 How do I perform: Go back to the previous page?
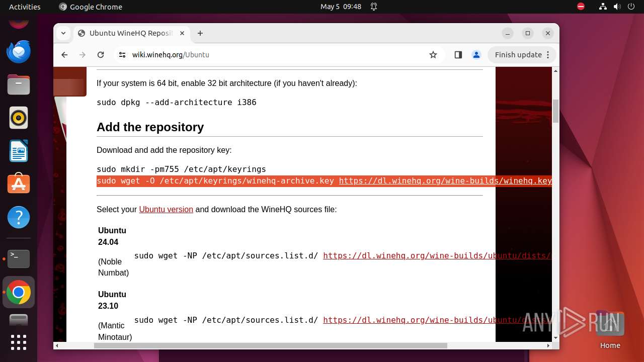(x=64, y=55)
